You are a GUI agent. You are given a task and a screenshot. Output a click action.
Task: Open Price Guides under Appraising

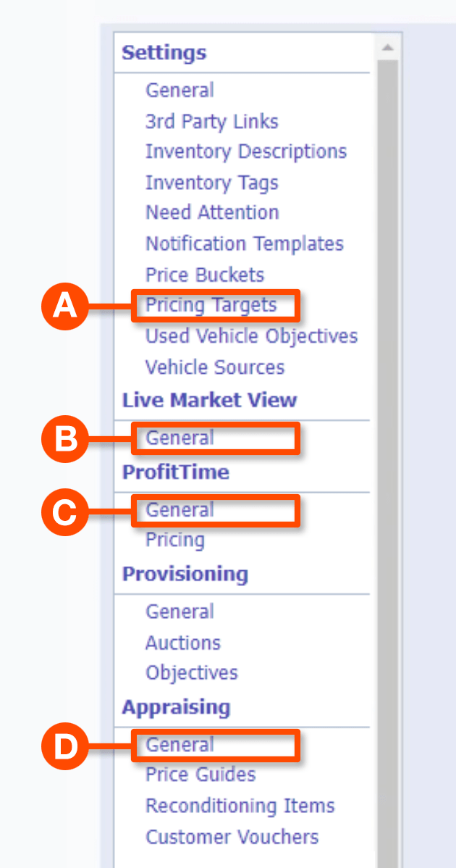pyautogui.click(x=200, y=775)
